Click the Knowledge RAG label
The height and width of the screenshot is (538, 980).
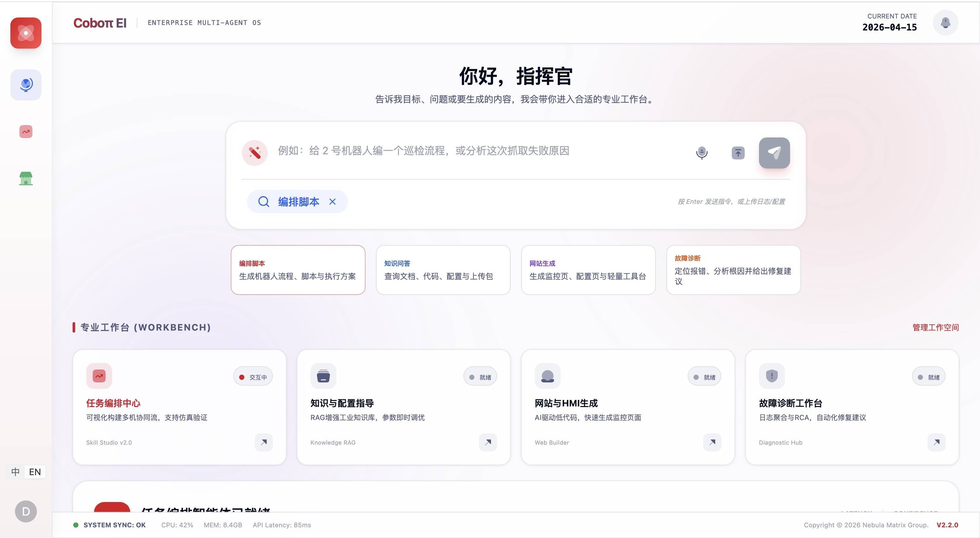point(333,442)
